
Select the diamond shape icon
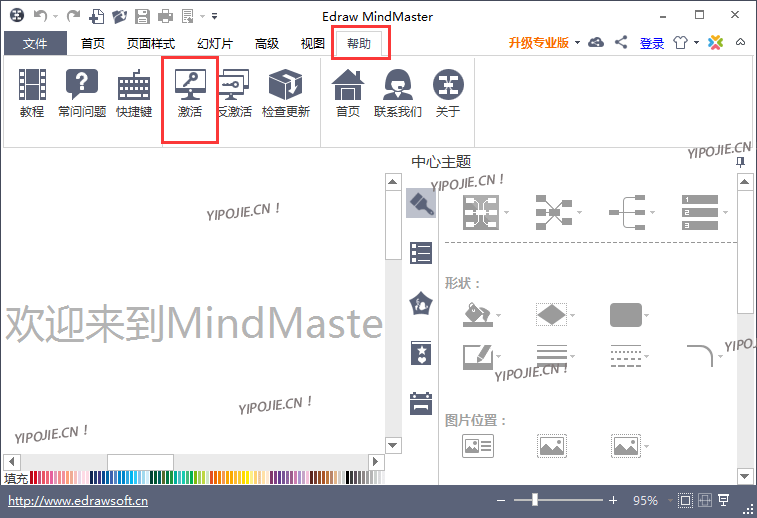click(x=551, y=315)
